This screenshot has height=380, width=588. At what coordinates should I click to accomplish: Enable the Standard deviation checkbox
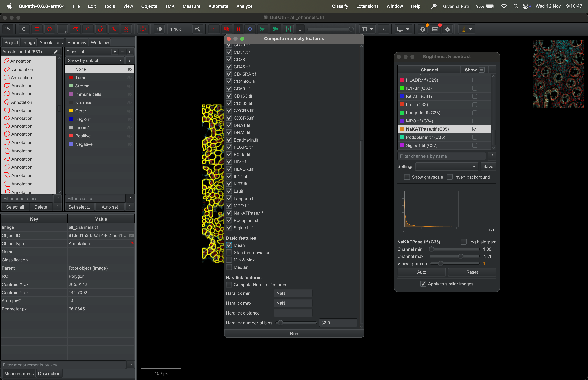coord(229,252)
